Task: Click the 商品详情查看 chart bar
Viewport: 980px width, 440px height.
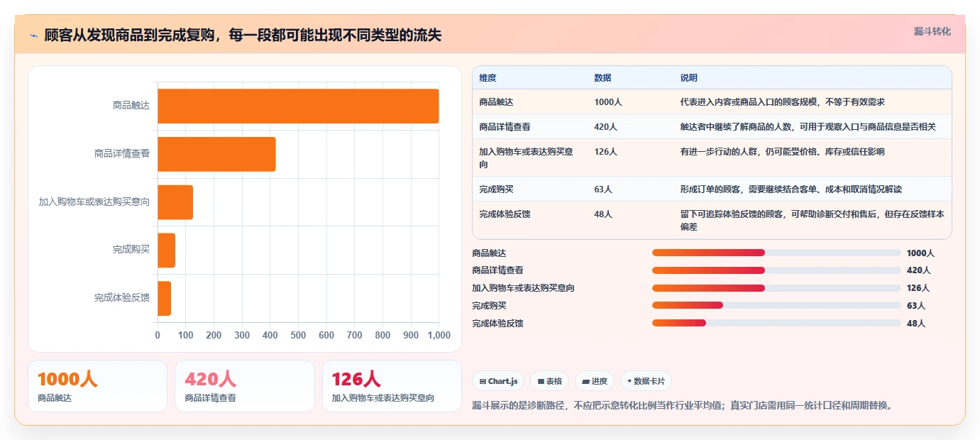Action: 216,154
